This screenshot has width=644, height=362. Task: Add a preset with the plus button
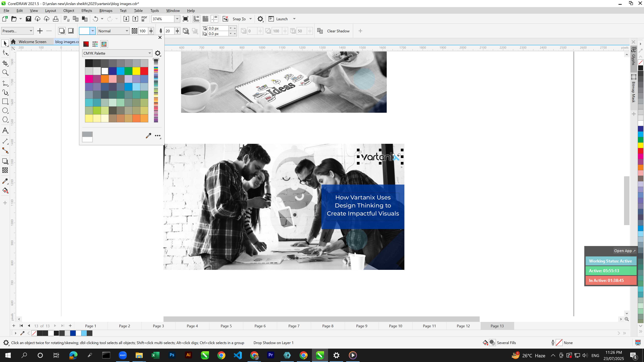click(x=40, y=31)
